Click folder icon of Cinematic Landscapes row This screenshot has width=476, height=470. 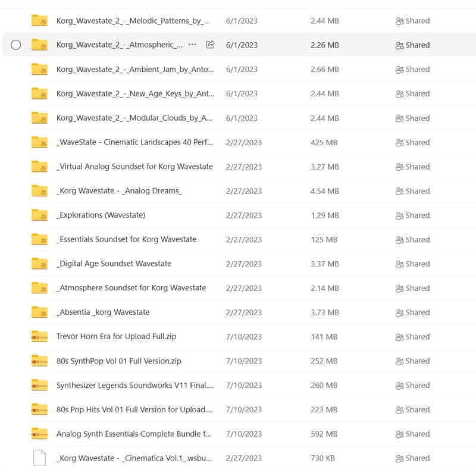39,142
